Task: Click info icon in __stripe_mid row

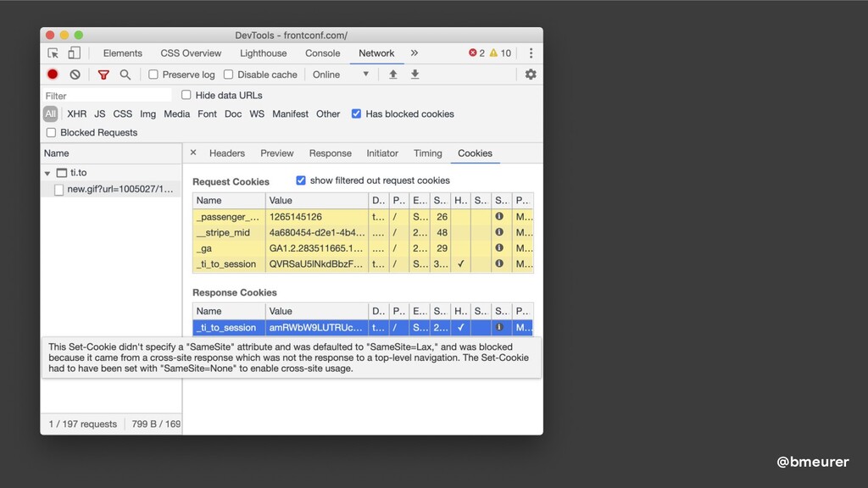Action: pyautogui.click(x=499, y=232)
